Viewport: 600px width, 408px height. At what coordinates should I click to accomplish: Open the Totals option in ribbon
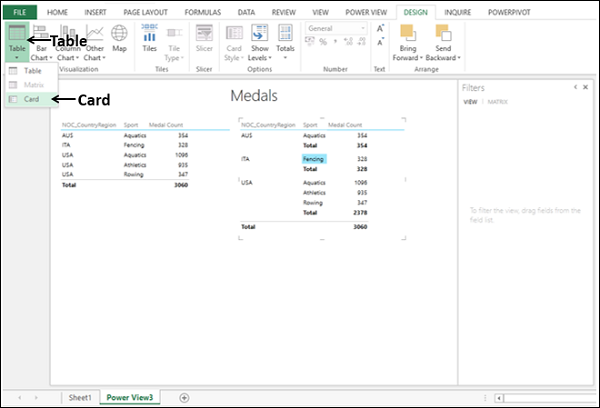(x=285, y=42)
